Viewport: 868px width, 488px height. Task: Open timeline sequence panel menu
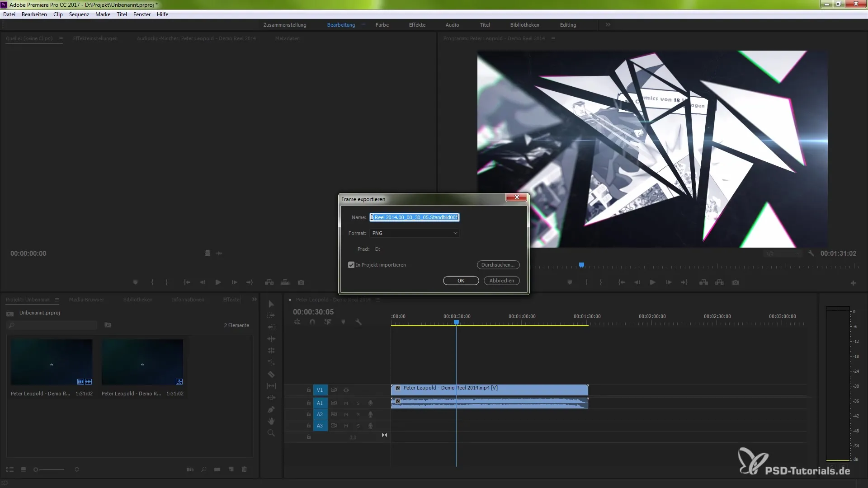[x=378, y=300]
